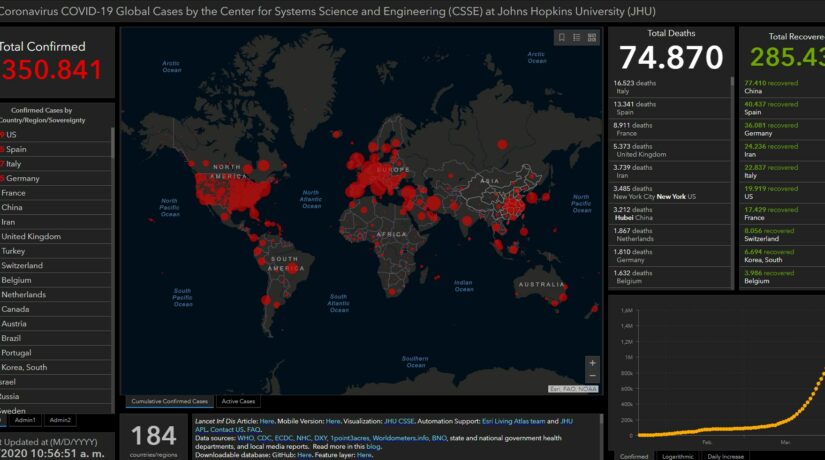Select 13.341 deaths Spain entry

669,108
